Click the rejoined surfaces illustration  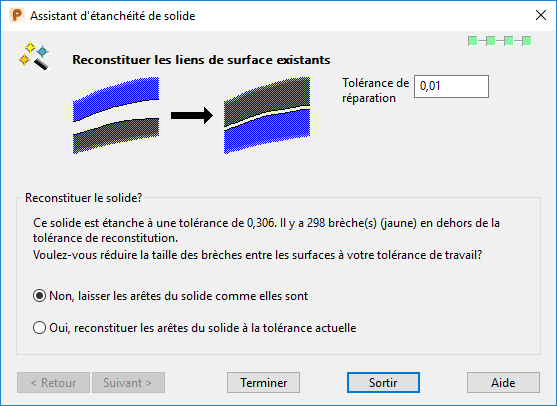pyautogui.click(x=267, y=115)
